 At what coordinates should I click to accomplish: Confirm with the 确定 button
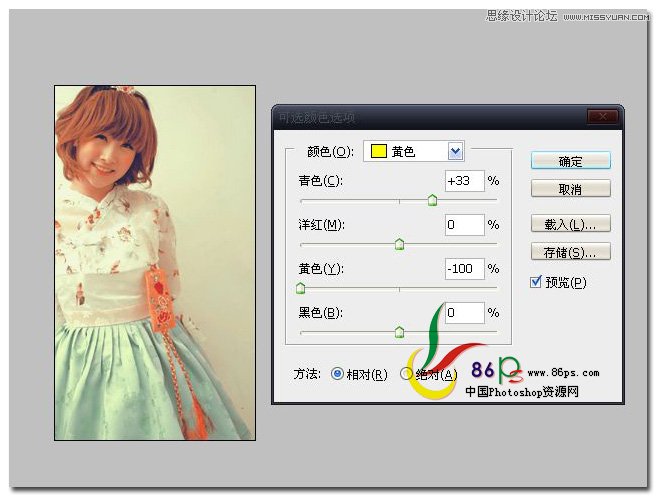(x=571, y=161)
